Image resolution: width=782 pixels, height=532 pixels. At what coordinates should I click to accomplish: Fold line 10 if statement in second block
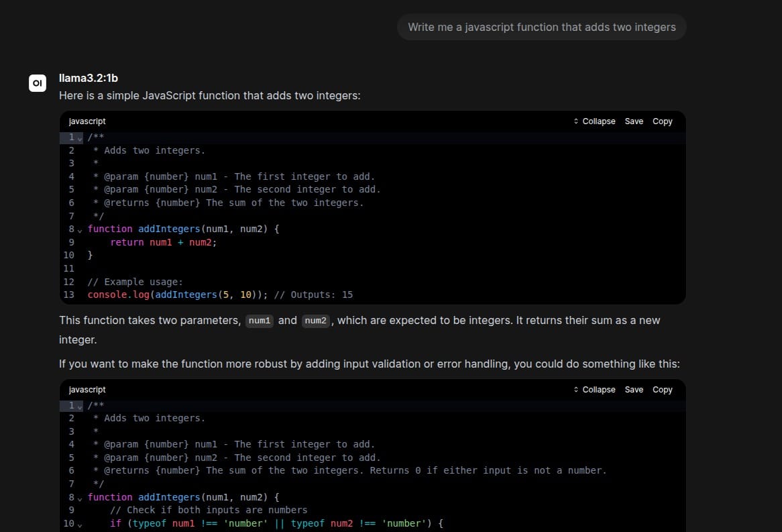coord(80,525)
